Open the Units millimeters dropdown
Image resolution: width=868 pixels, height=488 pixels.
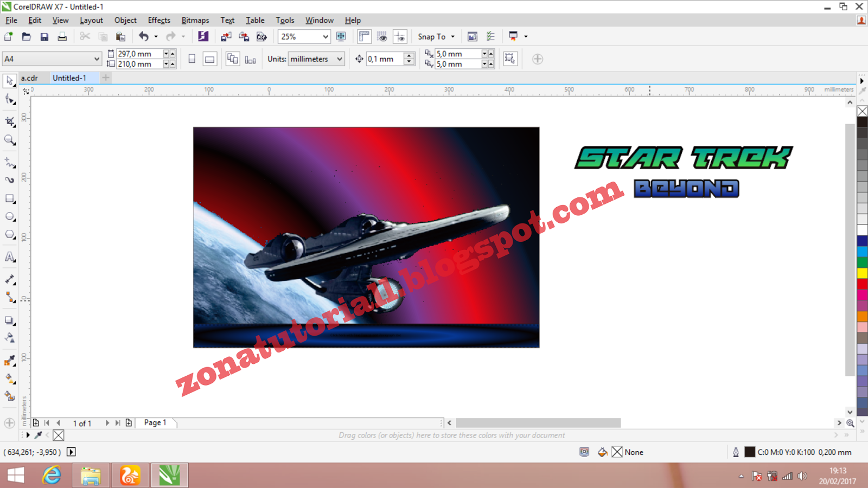pyautogui.click(x=340, y=59)
